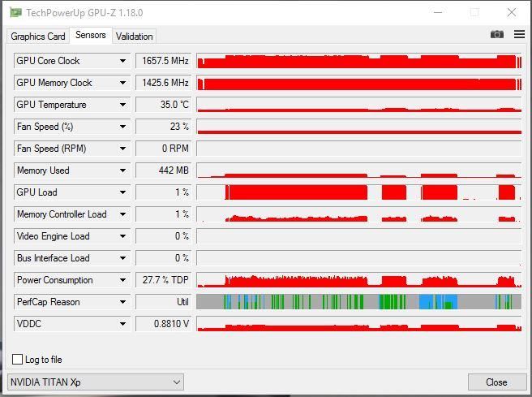532x397 pixels.
Task: Open the Fan Speed (%) dropdown arrow
Action: pyautogui.click(x=122, y=127)
